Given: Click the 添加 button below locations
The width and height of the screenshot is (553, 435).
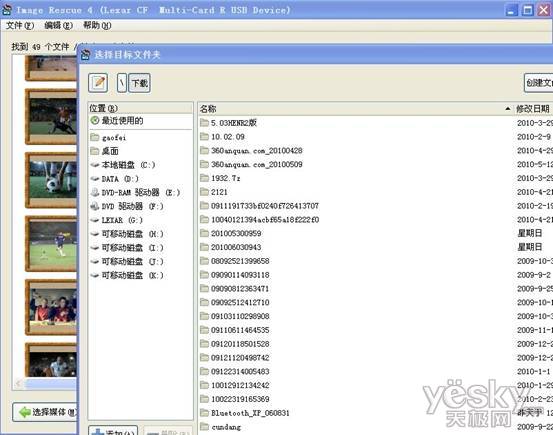Looking at the screenshot, I should [113, 431].
